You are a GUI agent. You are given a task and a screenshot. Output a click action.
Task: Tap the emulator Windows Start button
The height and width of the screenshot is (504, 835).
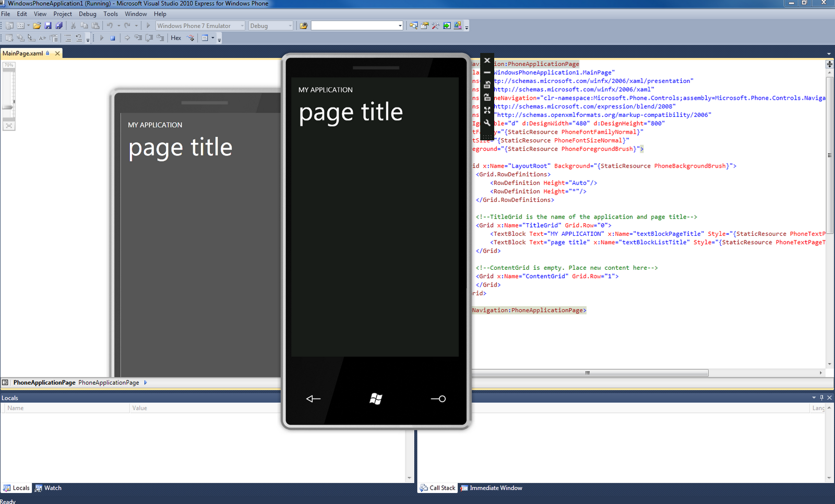pos(376,399)
